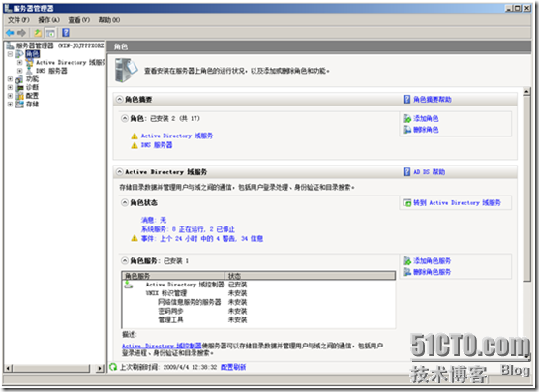Collapse the 角色状态 subsection
The height and width of the screenshot is (392, 539).
tap(125, 203)
